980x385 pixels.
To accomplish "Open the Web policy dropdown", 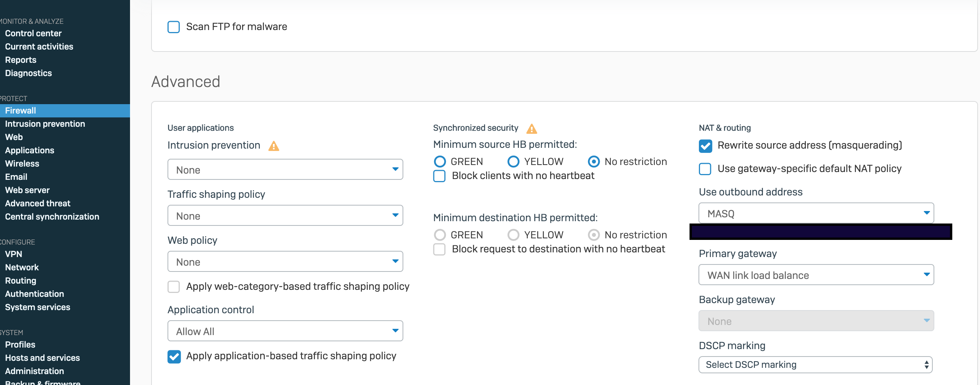I will coord(285,262).
